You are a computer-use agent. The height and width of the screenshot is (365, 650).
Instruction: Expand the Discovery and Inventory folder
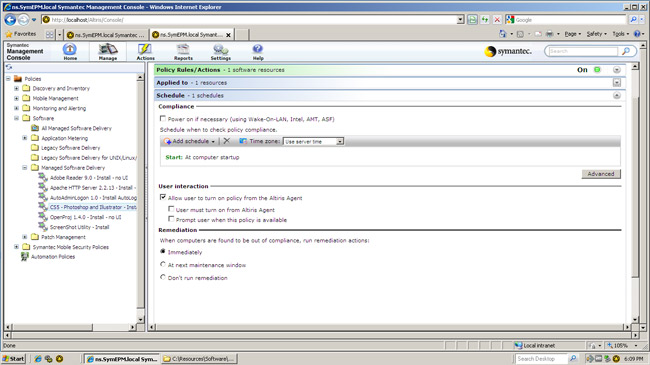pos(16,88)
